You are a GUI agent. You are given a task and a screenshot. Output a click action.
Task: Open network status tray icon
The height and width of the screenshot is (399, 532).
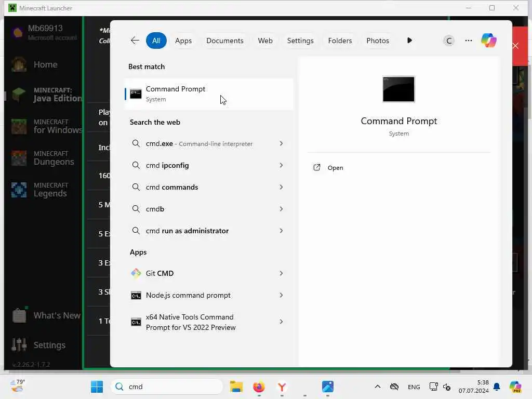coord(433,387)
